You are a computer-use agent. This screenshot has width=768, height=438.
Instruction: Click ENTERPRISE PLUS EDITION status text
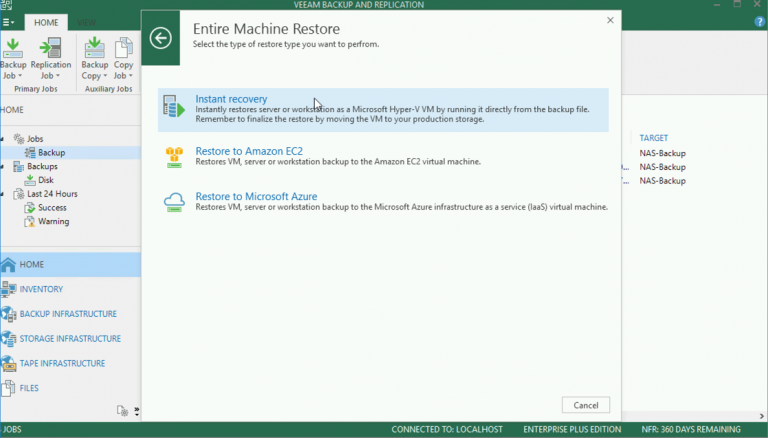point(572,430)
